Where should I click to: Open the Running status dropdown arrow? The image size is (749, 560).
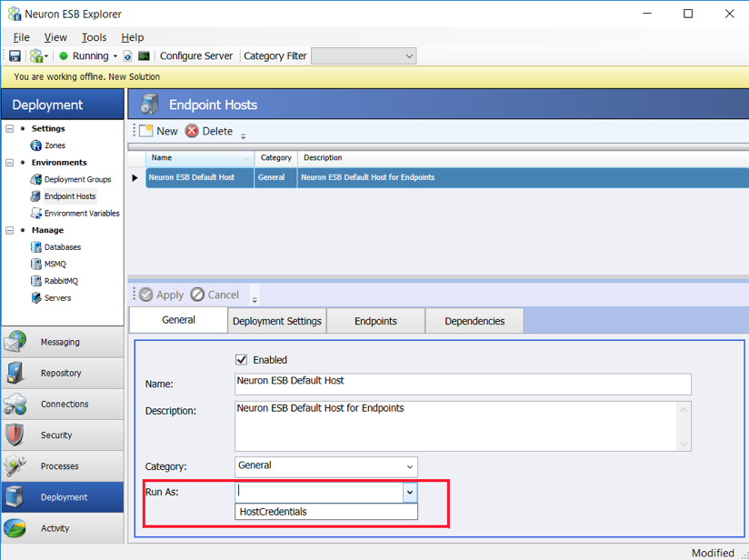click(115, 56)
